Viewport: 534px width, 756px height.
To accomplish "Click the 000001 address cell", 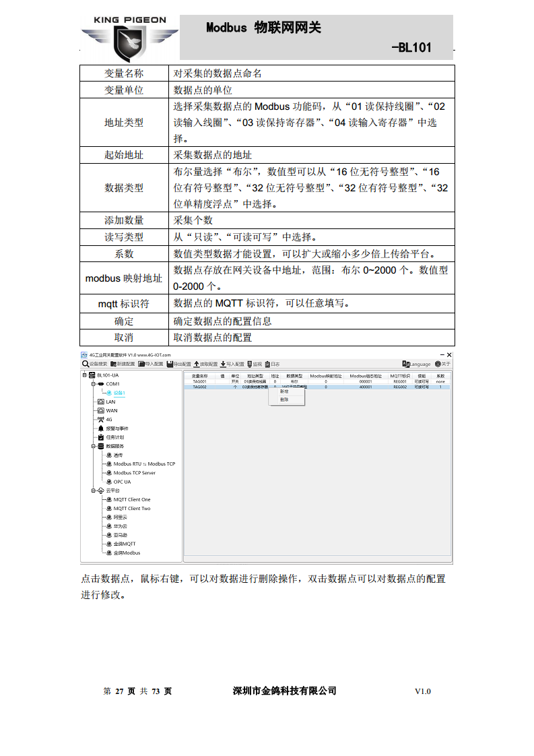I will pos(366,381).
